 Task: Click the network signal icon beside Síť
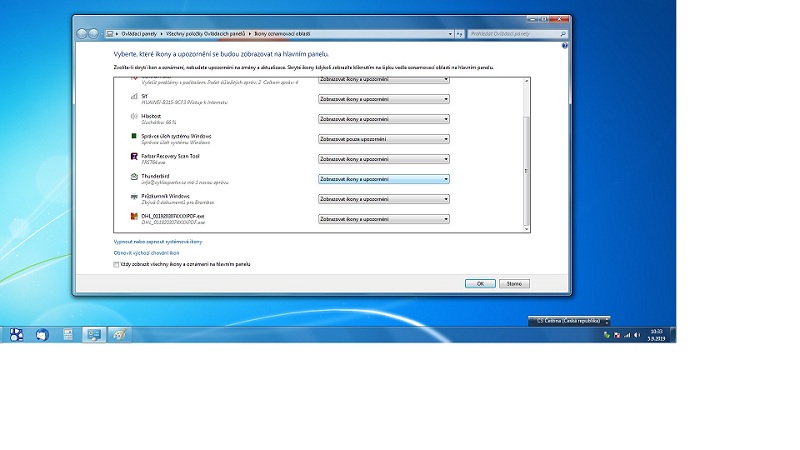pos(134,96)
